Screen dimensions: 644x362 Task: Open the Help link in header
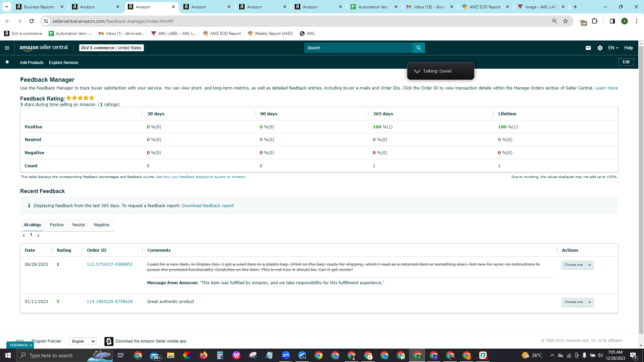pos(629,48)
